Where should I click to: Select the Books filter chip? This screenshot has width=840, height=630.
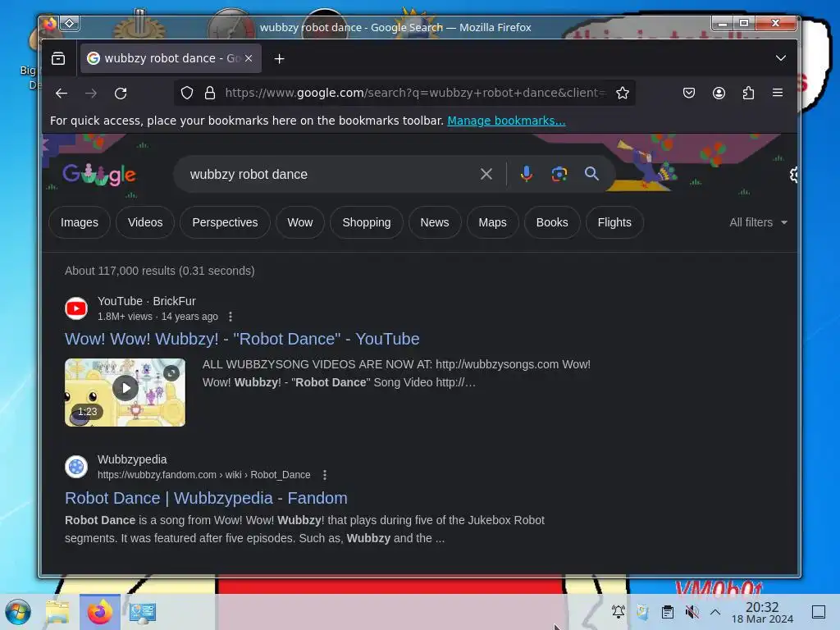pos(552,222)
